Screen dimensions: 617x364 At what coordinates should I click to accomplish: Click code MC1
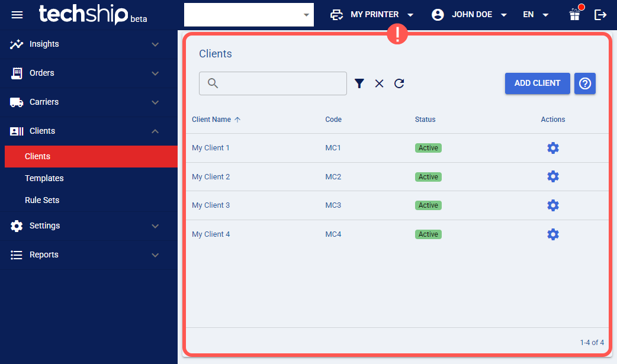click(333, 148)
